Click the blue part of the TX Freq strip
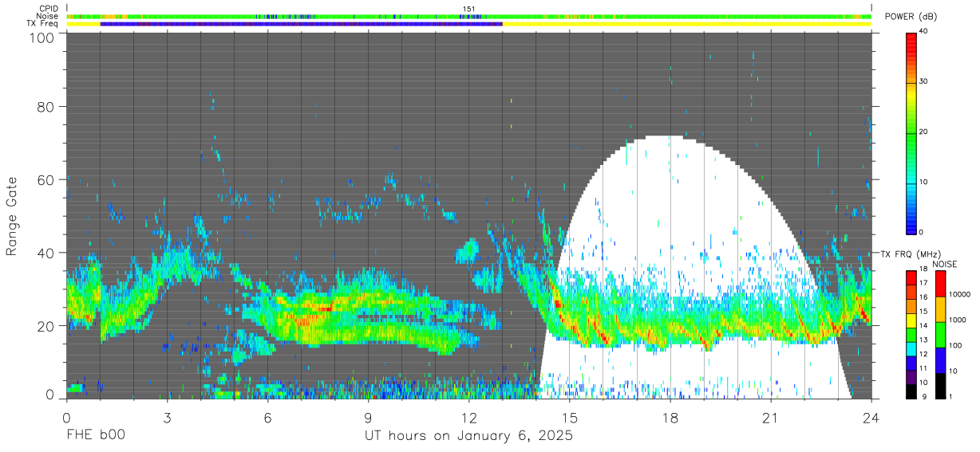Image resolution: width=980 pixels, height=452 pixels. 302,24
